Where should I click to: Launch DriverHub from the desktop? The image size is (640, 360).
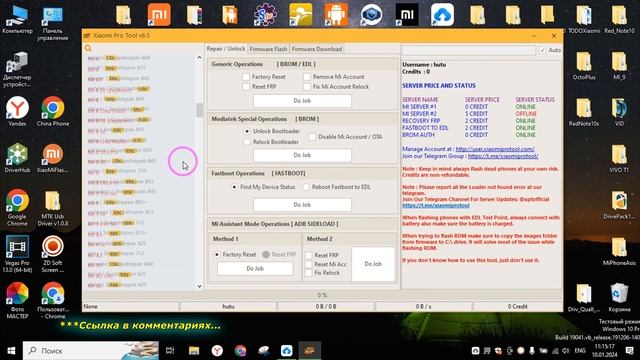[x=17, y=158]
